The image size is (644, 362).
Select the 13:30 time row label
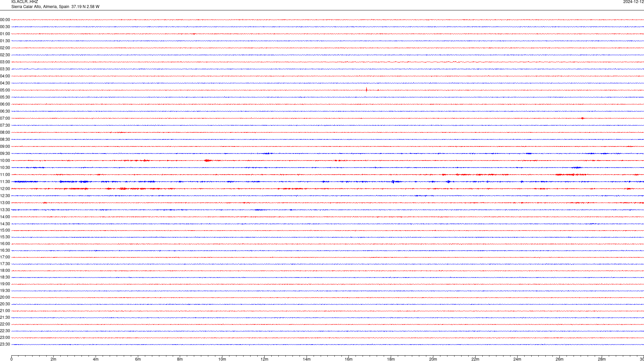coord(5,210)
